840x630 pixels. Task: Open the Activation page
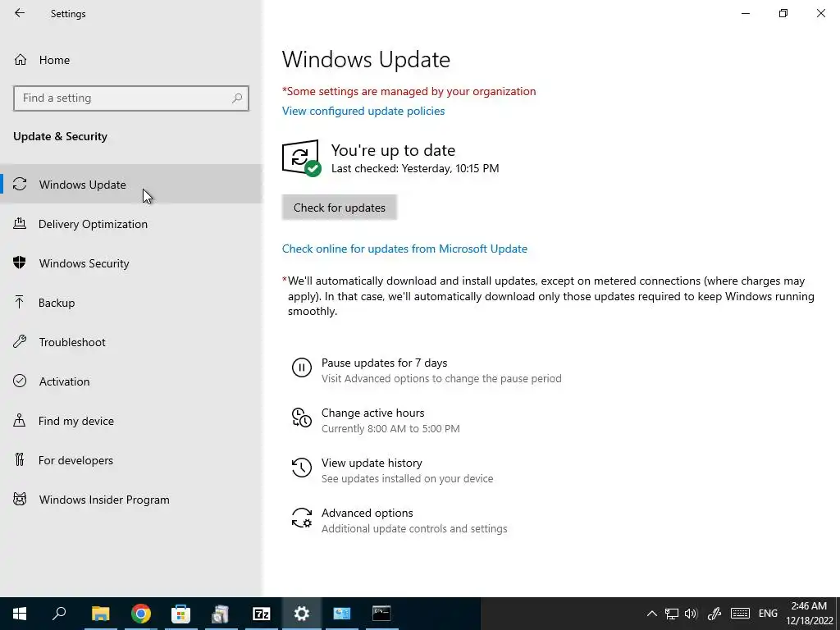point(131,381)
